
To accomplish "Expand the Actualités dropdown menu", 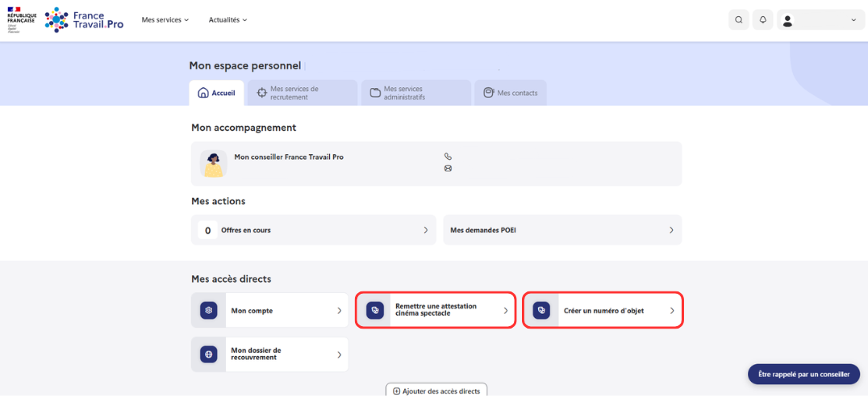I will tap(227, 20).
